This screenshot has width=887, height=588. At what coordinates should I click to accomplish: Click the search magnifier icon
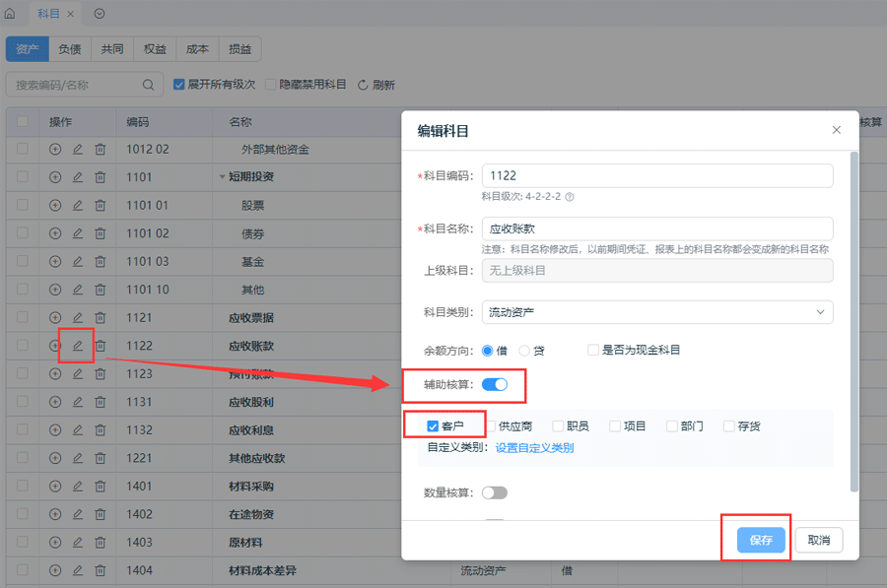[x=149, y=86]
